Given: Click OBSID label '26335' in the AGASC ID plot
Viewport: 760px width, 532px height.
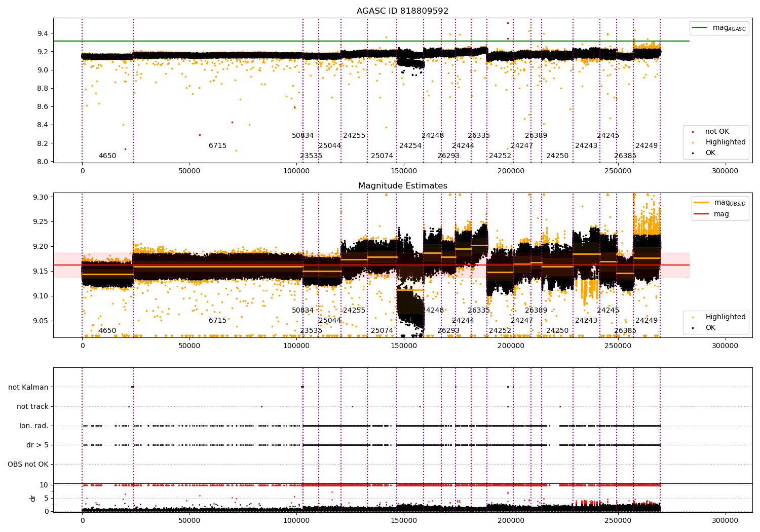Looking at the screenshot, I should [479, 136].
